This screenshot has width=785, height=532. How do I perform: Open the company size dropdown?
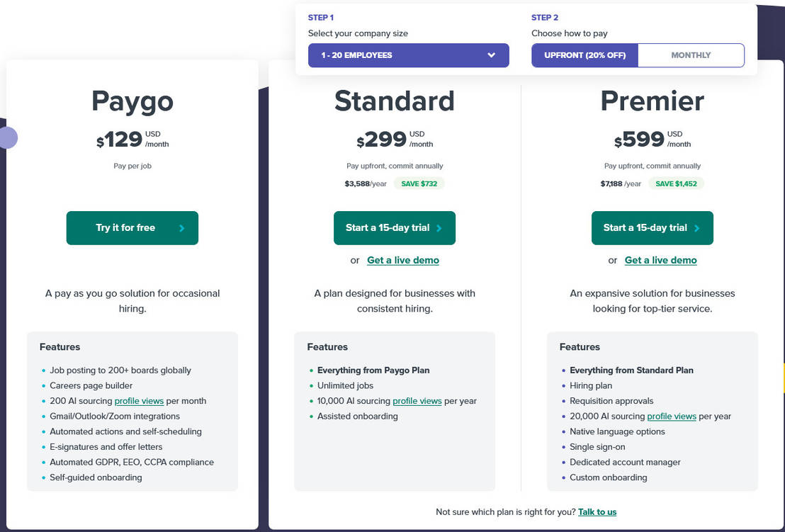tap(408, 55)
